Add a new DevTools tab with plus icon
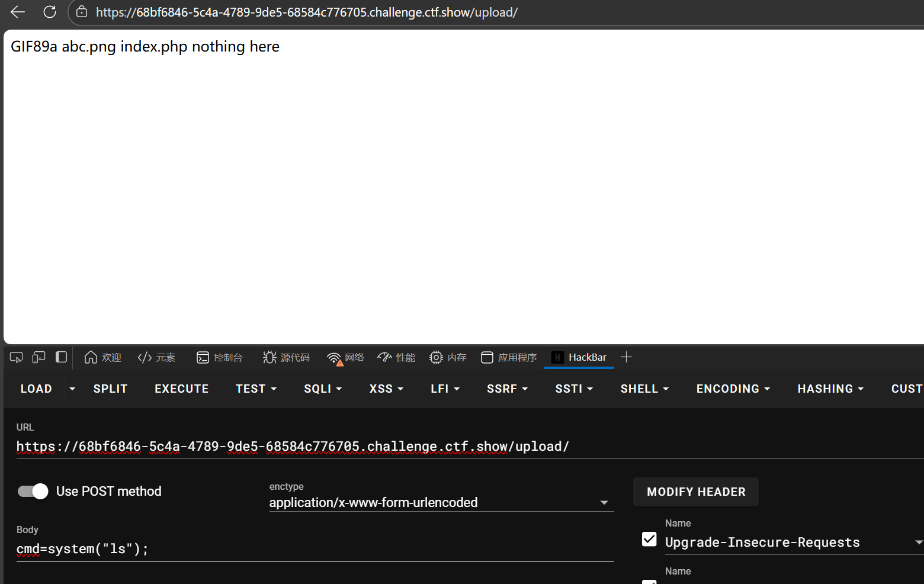Screen dimensions: 924x584 click(x=626, y=357)
